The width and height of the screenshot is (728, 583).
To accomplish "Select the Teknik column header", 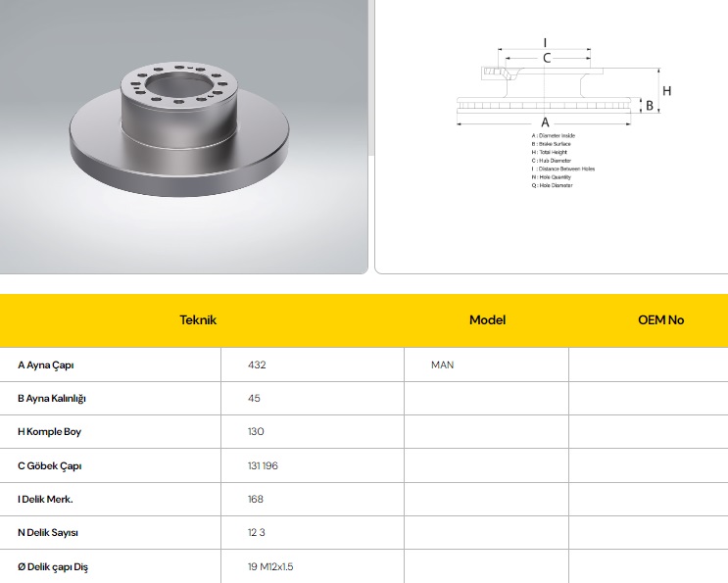I will pyautogui.click(x=198, y=319).
